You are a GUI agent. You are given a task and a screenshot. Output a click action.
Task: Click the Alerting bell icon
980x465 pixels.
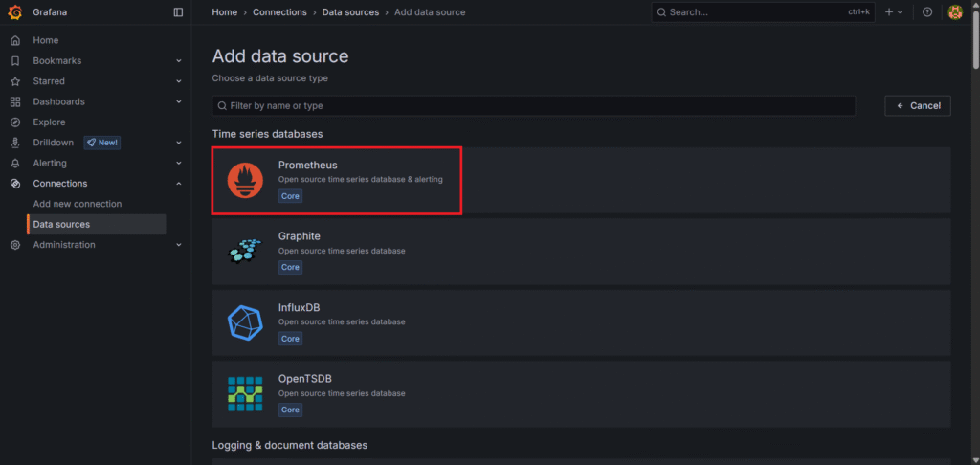(15, 163)
